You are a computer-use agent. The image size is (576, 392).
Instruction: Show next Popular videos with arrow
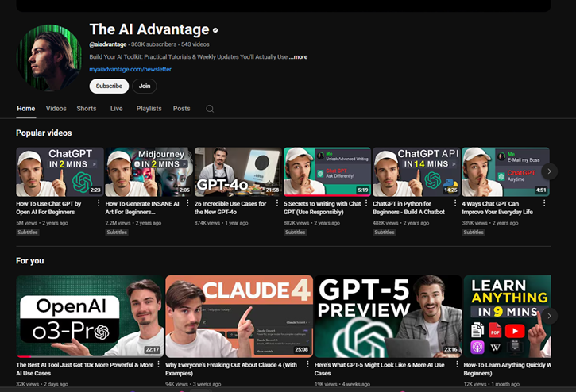click(549, 171)
